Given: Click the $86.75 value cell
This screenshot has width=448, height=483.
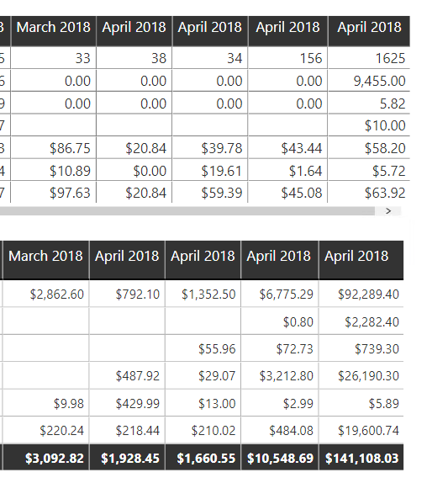Looking at the screenshot, I should (54, 148).
